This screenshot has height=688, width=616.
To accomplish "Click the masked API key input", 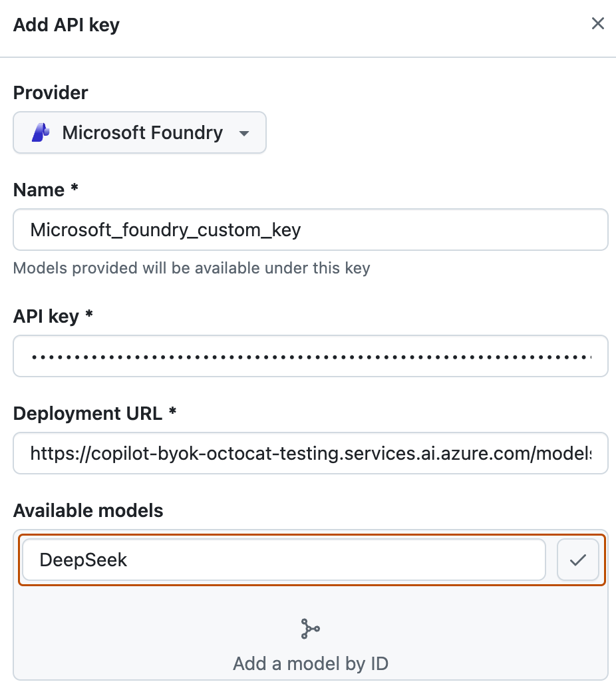I will point(310,356).
